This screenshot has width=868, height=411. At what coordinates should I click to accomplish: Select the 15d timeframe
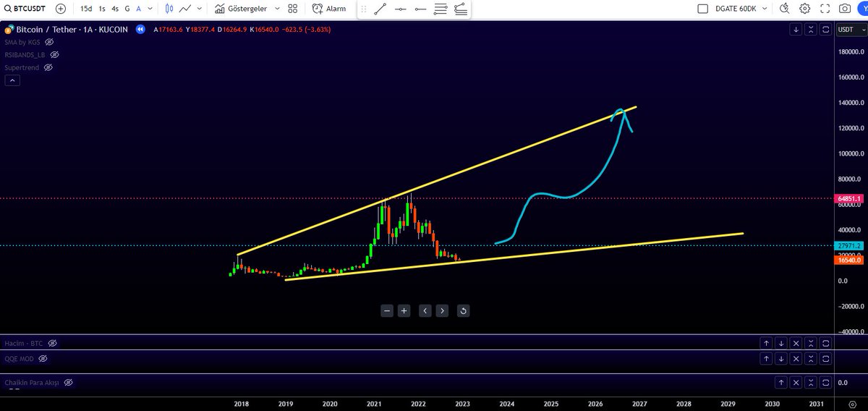[86, 9]
